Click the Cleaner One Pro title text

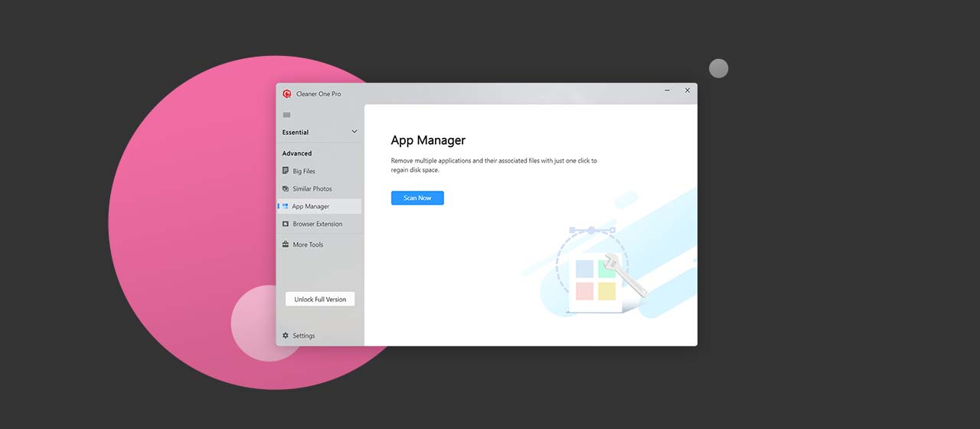(x=318, y=94)
